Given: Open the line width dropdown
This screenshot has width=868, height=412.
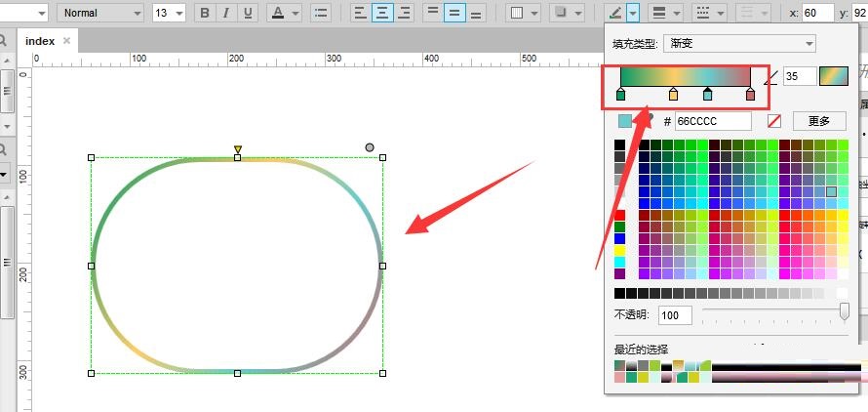Looking at the screenshot, I should click(x=664, y=13).
